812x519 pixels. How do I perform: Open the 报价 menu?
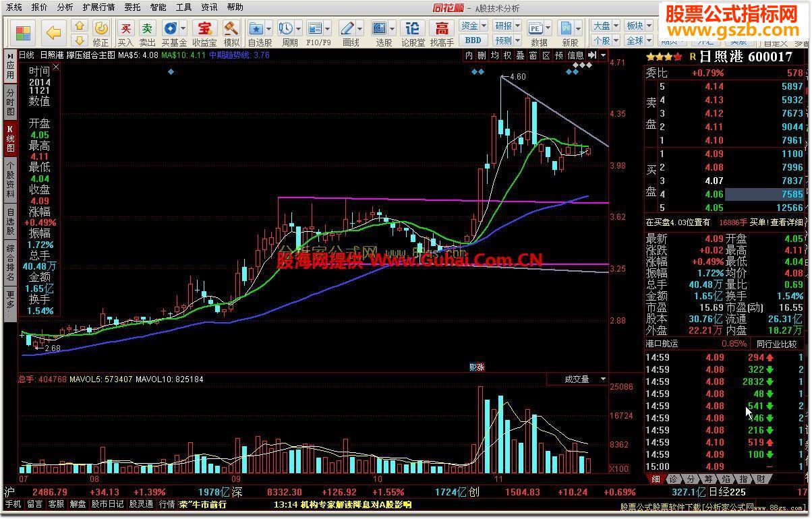click(x=40, y=7)
